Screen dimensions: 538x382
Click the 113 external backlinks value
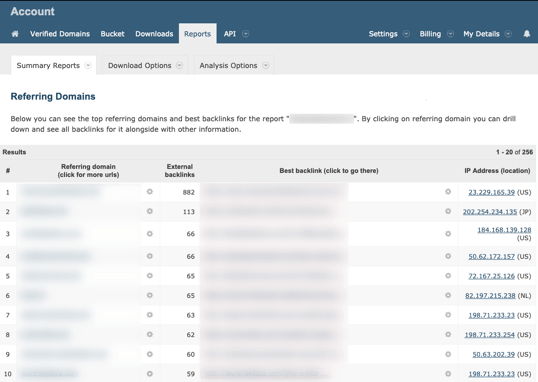[188, 212]
